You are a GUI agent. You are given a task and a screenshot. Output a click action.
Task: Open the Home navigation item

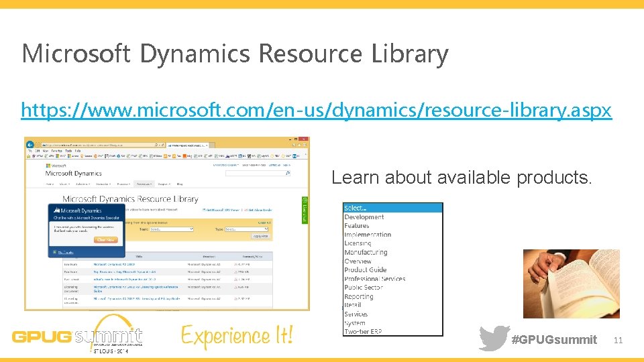pyautogui.click(x=50, y=184)
